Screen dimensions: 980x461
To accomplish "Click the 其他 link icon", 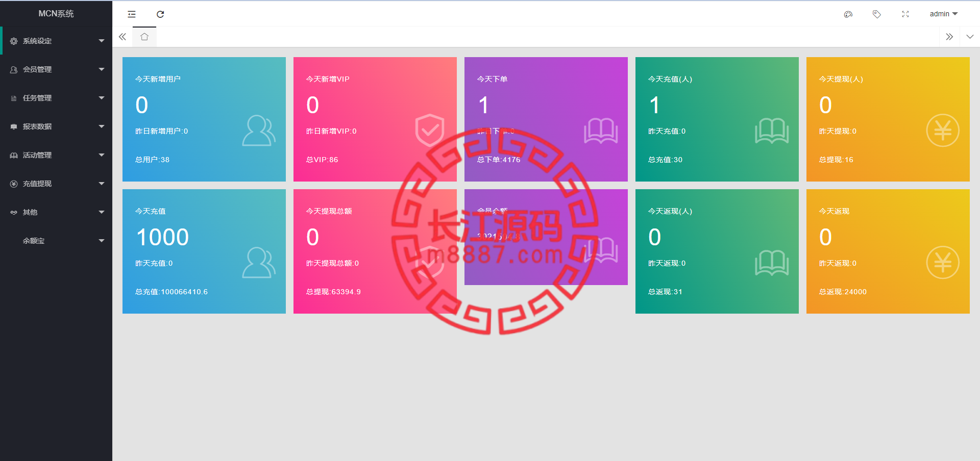I will click(14, 212).
